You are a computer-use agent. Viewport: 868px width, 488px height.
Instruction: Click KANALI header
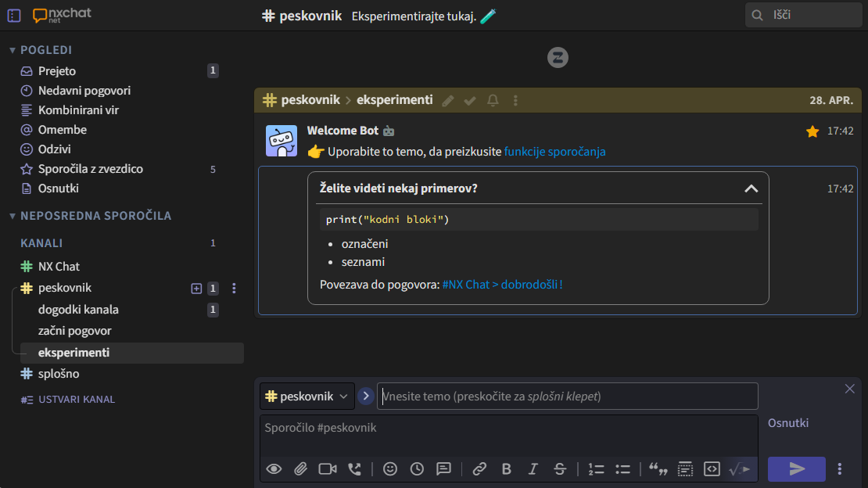pos(41,243)
